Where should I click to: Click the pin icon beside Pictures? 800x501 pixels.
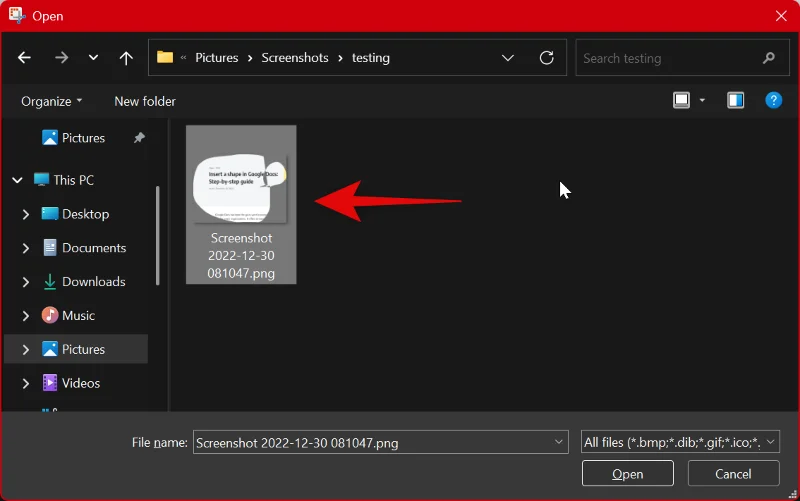pos(139,138)
